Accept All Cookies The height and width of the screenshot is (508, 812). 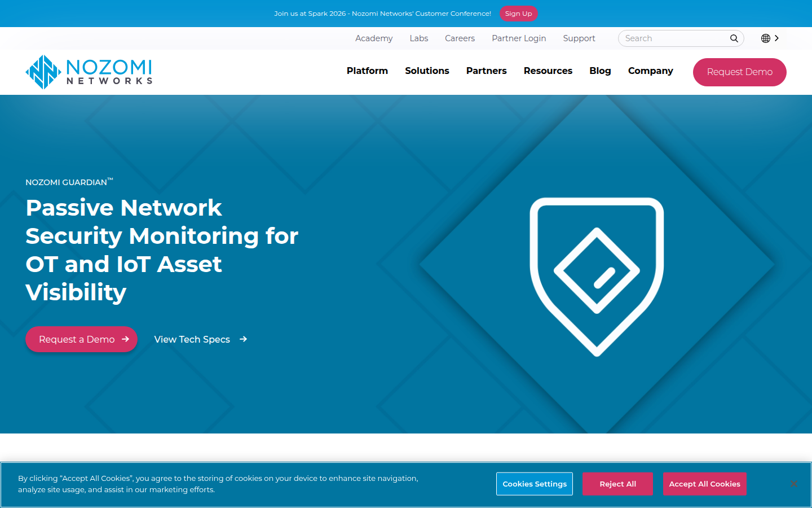[x=704, y=484]
